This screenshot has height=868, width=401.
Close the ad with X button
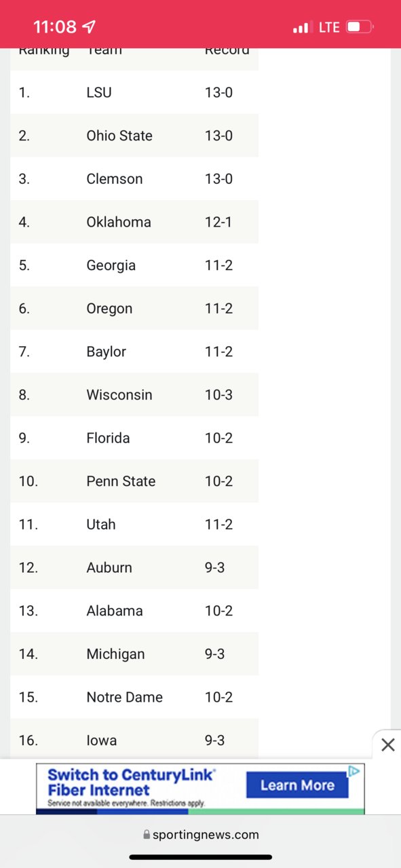[387, 745]
